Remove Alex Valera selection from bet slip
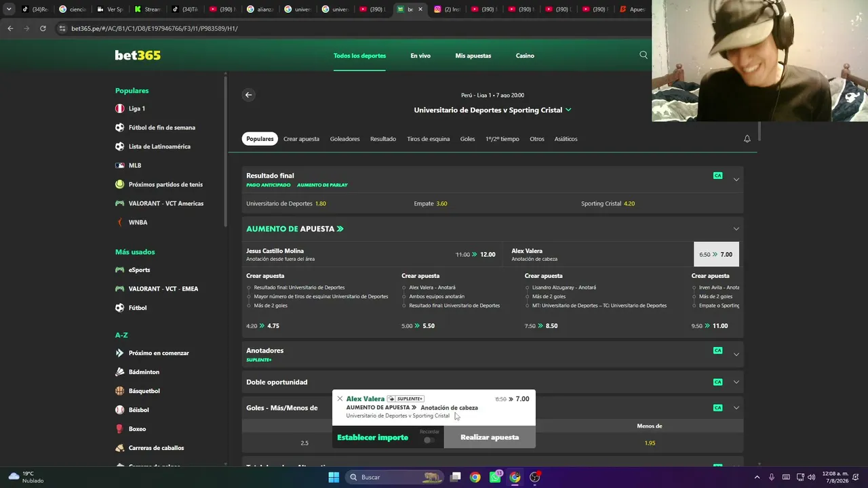The width and height of the screenshot is (868, 488). coord(340,399)
